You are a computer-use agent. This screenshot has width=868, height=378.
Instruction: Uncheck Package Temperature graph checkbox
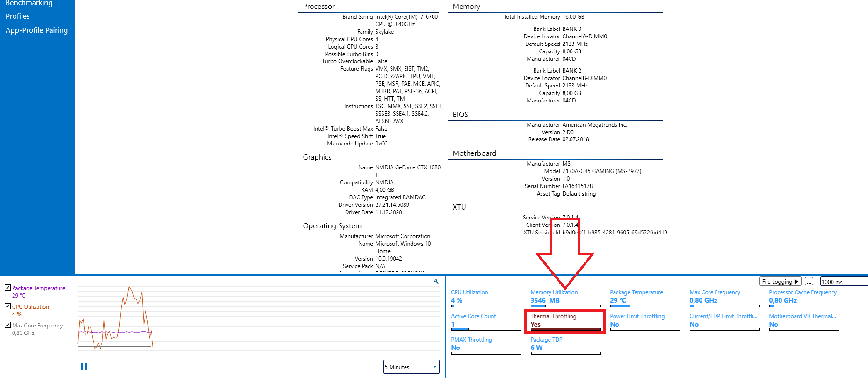7,288
